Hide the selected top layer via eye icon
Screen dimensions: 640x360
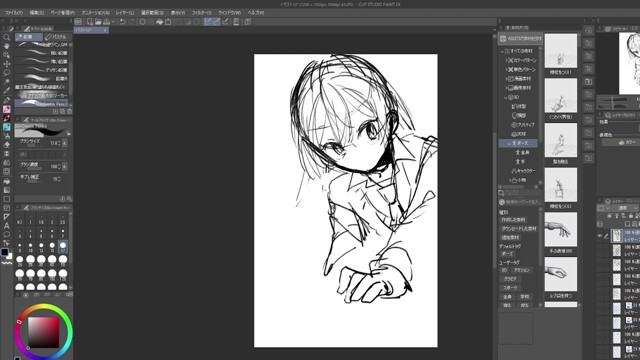pyautogui.click(x=600, y=236)
